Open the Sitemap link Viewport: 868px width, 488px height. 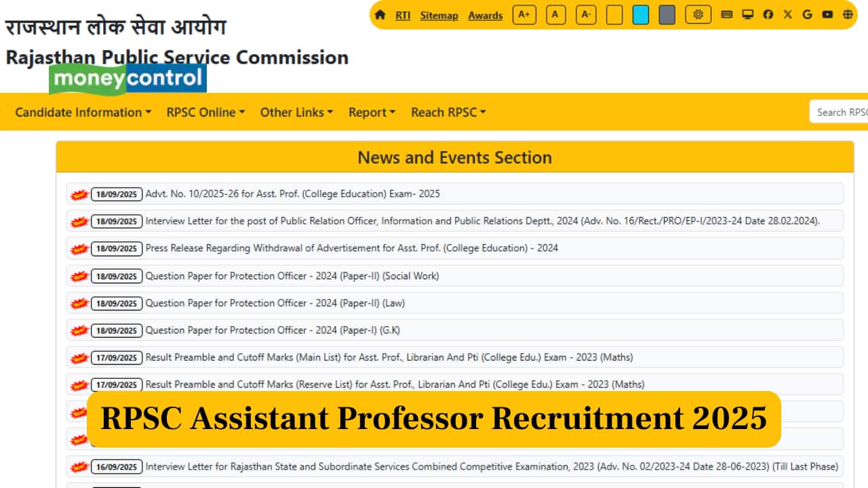coord(439,15)
